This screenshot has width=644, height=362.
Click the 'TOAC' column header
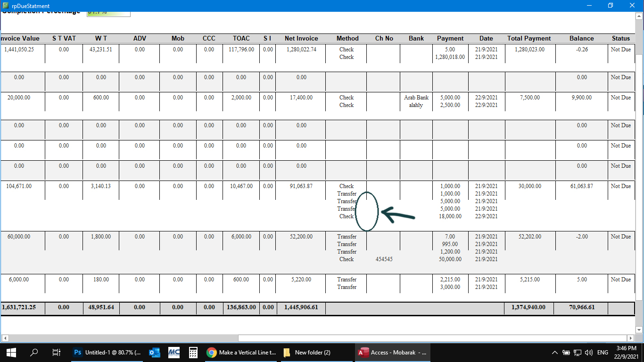click(241, 38)
